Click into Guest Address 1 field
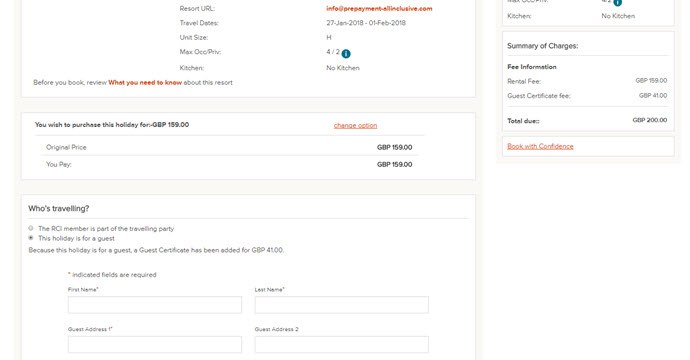 (x=154, y=344)
